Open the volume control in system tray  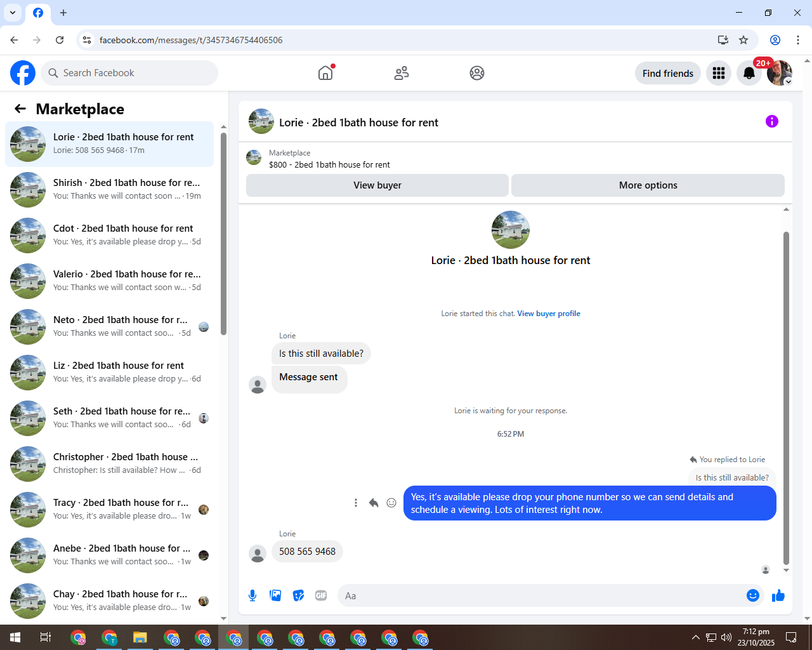coord(726,637)
